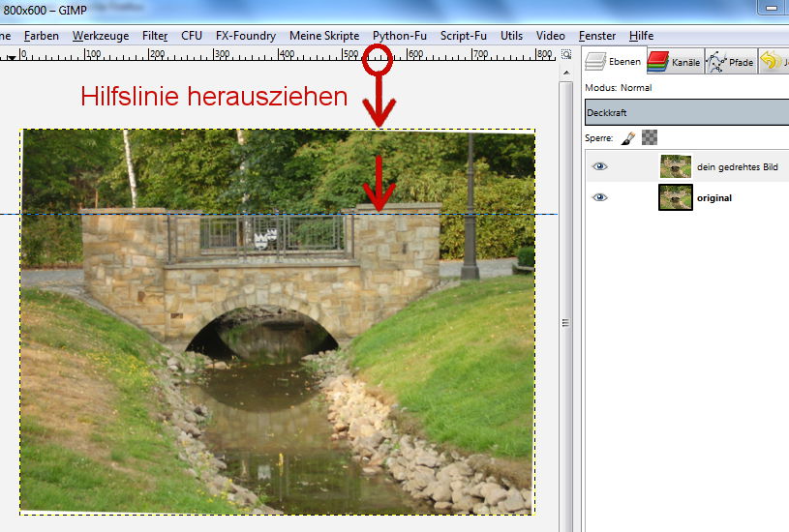This screenshot has width=789, height=532.
Task: Toggle the lock alpha channel checkerboard icon
Action: pyautogui.click(x=650, y=138)
